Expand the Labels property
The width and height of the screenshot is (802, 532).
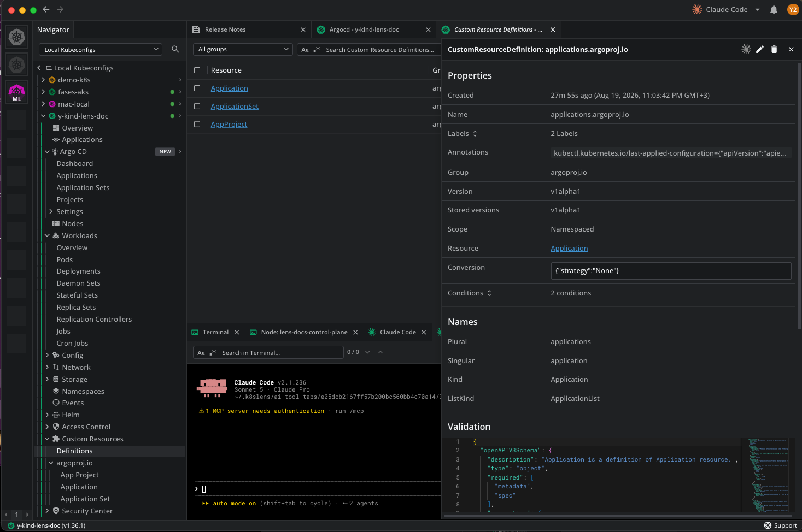click(x=475, y=133)
